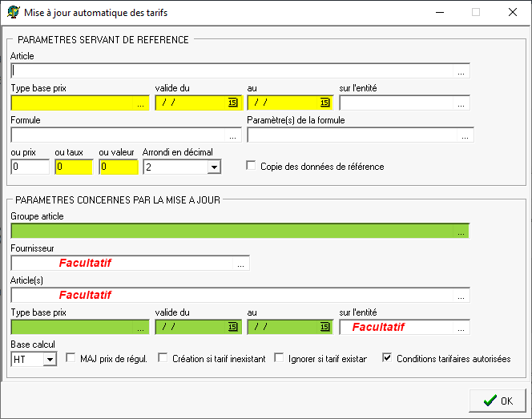The height and width of the screenshot is (419, 532).
Task: Uncheck 'Conditions tarifaires autorisées' checkbox
Action: tap(388, 358)
